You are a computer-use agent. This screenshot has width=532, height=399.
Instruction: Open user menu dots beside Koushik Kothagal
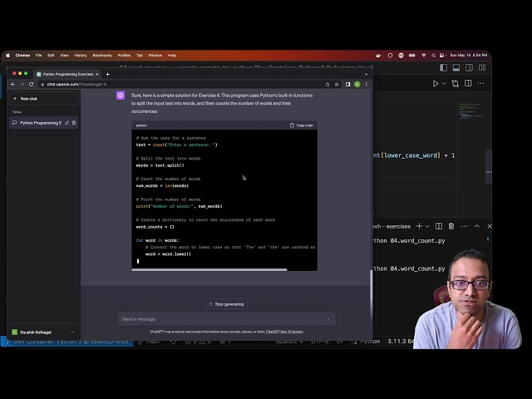coord(72,332)
